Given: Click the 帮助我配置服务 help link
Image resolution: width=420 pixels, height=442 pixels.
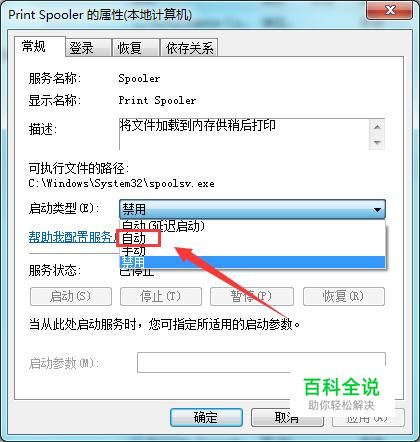Looking at the screenshot, I should coord(74,237).
